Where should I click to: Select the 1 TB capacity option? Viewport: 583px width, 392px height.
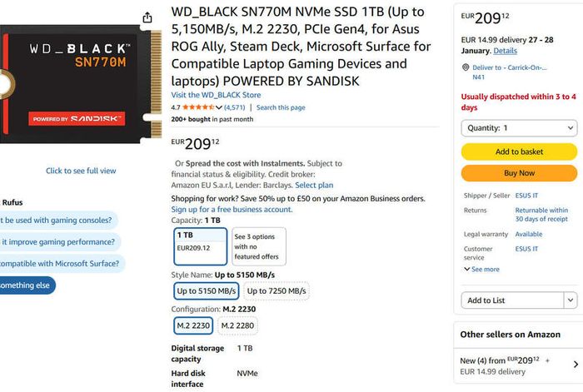coord(201,246)
